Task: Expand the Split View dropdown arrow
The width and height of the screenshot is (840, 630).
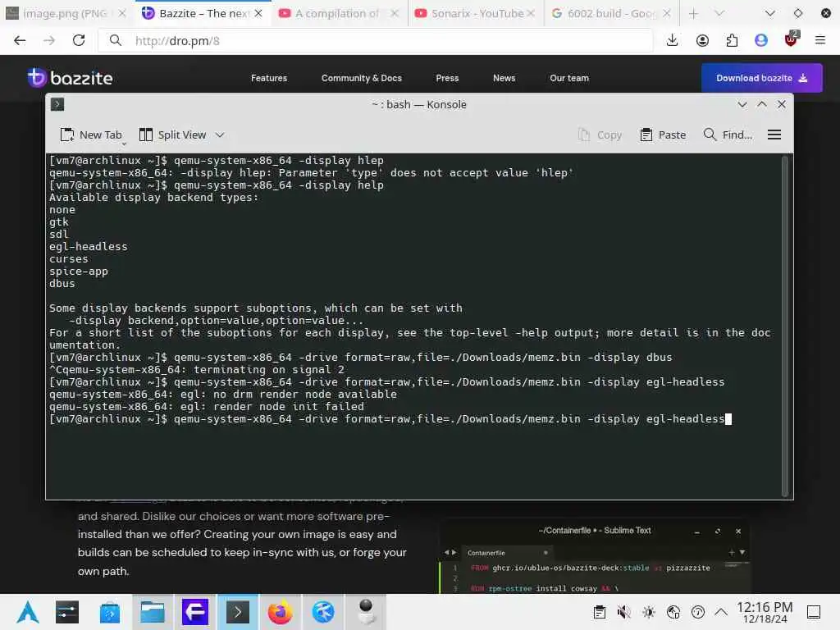Action: tap(220, 135)
